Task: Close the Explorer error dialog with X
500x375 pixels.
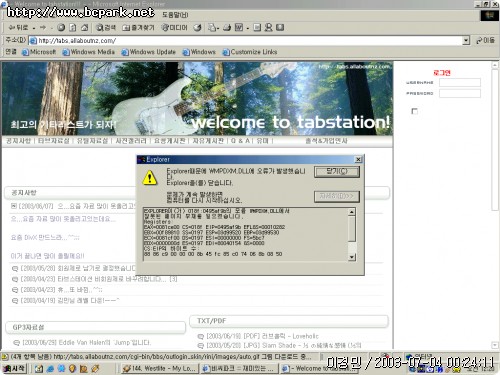Action: [358, 160]
